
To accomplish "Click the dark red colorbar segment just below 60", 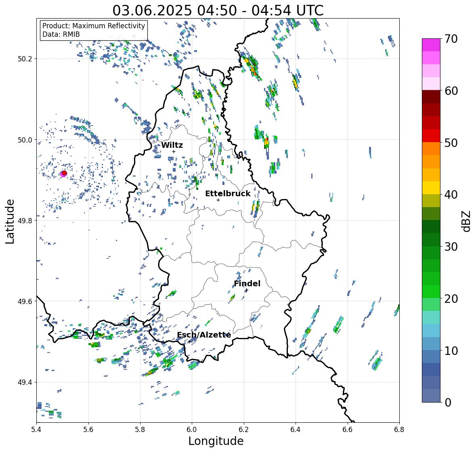I will tap(431, 96).
